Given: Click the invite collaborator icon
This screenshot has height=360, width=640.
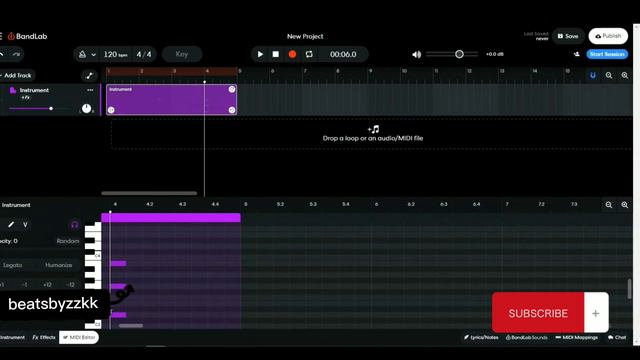Looking at the screenshot, I should coord(577,54).
